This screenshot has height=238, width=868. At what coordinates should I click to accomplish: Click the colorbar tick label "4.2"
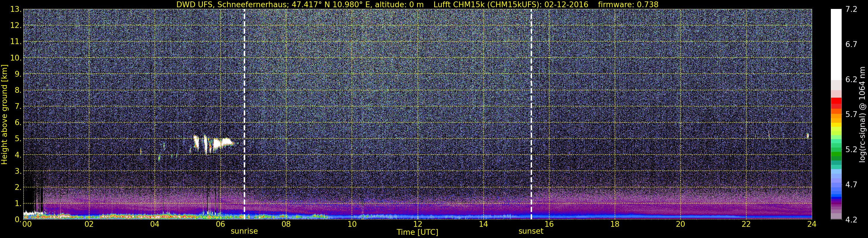coord(852,220)
